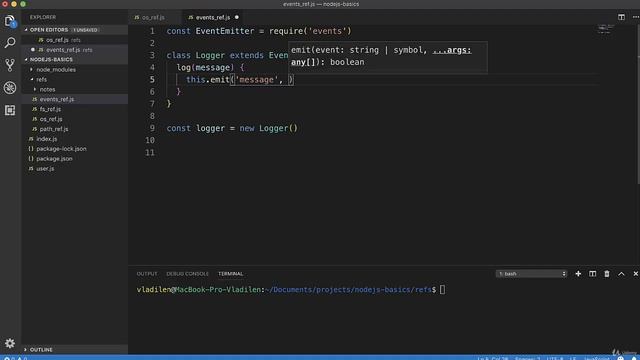Open the Debug view in activity bar
The width and height of the screenshot is (640, 360).
pos(10,87)
